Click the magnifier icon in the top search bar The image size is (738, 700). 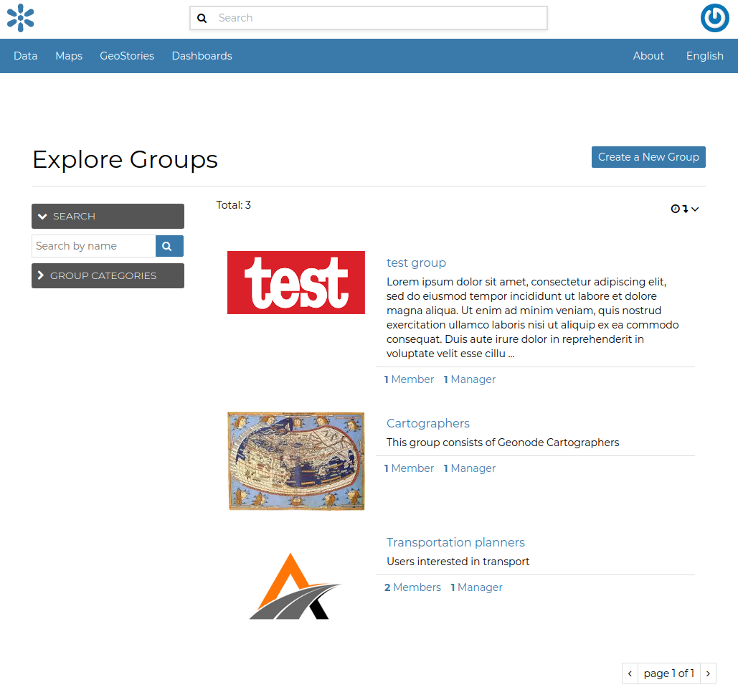pos(202,18)
